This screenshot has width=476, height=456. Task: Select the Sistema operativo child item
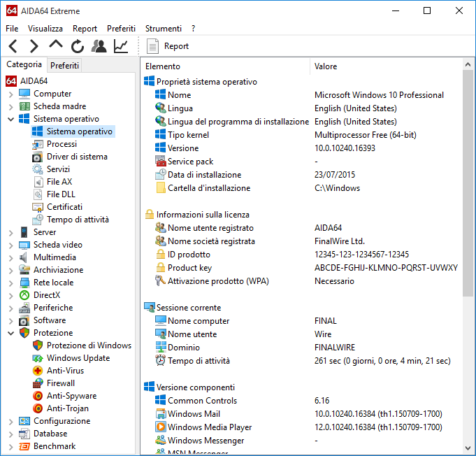tap(73, 131)
